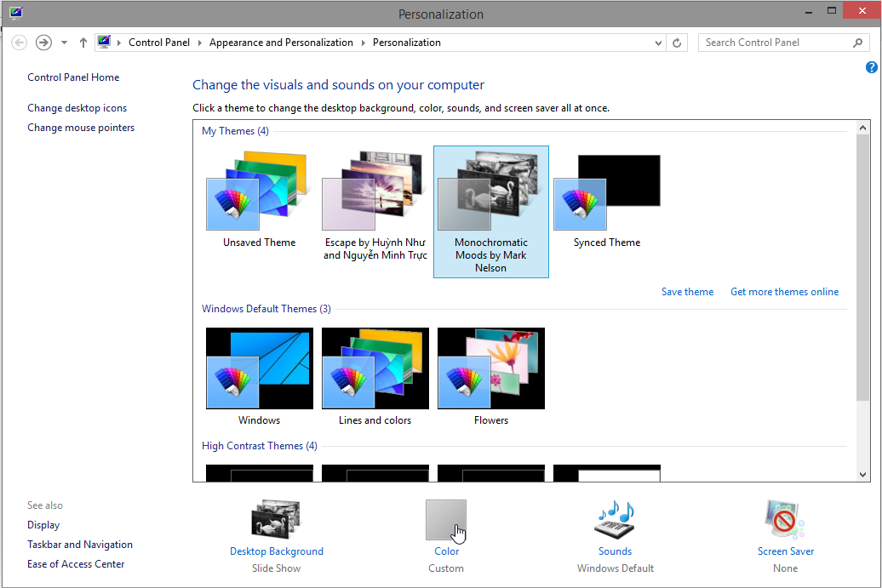
Task: Go back using the Back arrow
Action: tap(20, 43)
